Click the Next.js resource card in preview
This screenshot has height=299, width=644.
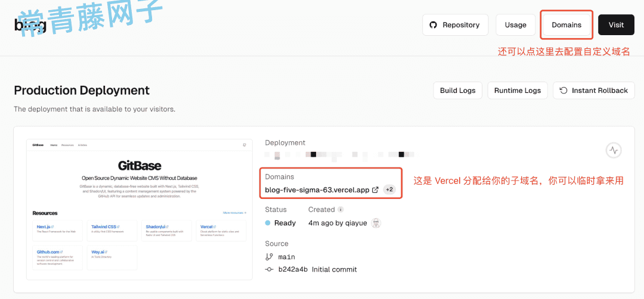tap(57, 231)
